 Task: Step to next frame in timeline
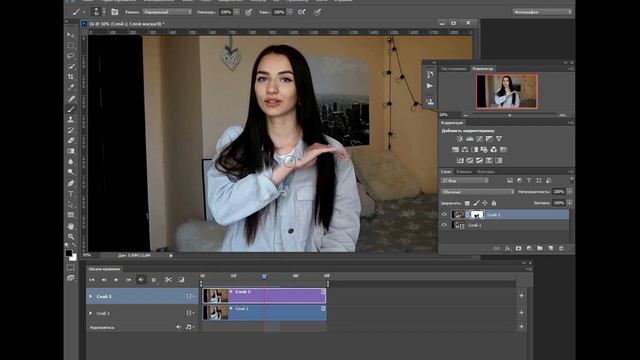click(x=129, y=280)
